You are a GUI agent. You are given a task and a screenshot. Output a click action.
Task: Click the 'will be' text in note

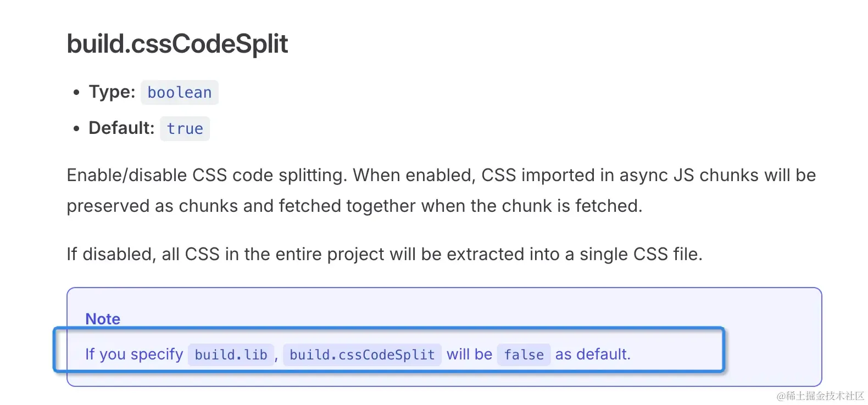pos(469,355)
